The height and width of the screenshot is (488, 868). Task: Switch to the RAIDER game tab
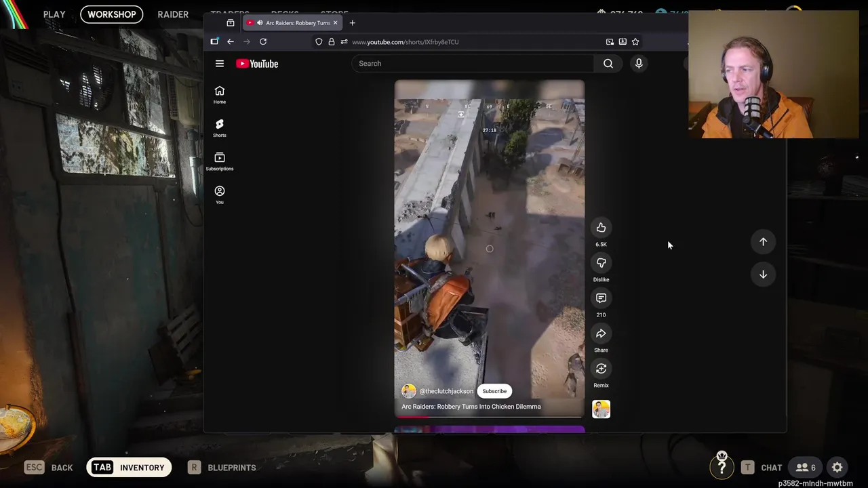pos(173,14)
